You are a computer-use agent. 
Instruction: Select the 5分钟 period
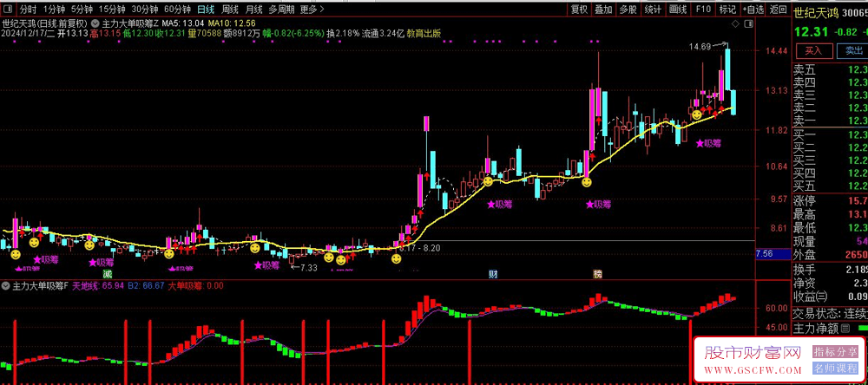pos(82,10)
